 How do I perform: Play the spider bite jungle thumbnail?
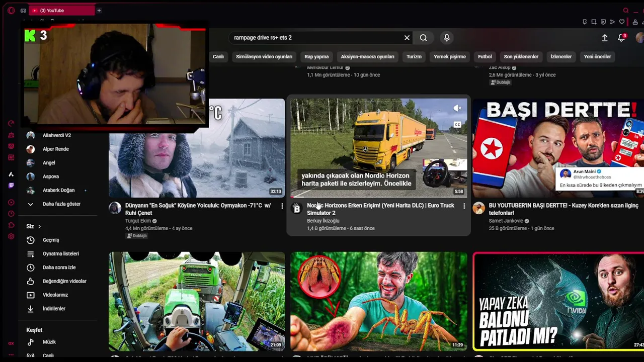pos(379,301)
